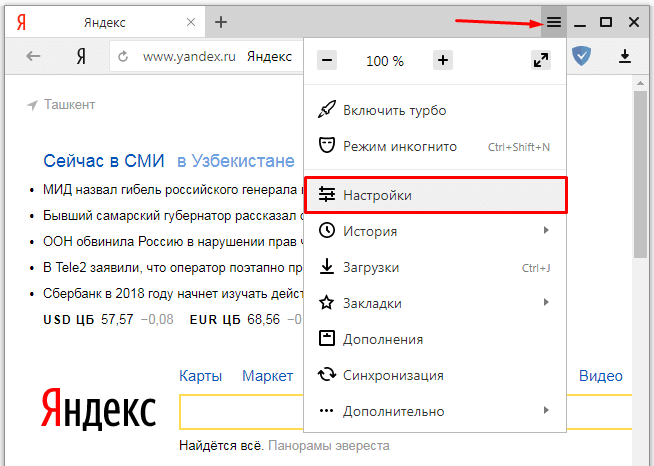
Task: Open news Сбербанк в 2018 году
Action: (173, 294)
